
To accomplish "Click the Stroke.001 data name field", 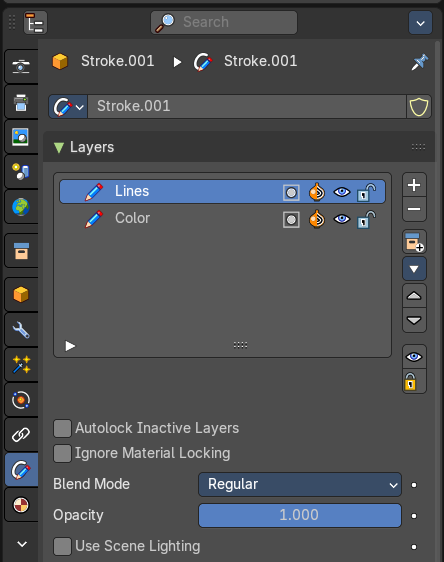I will point(247,106).
